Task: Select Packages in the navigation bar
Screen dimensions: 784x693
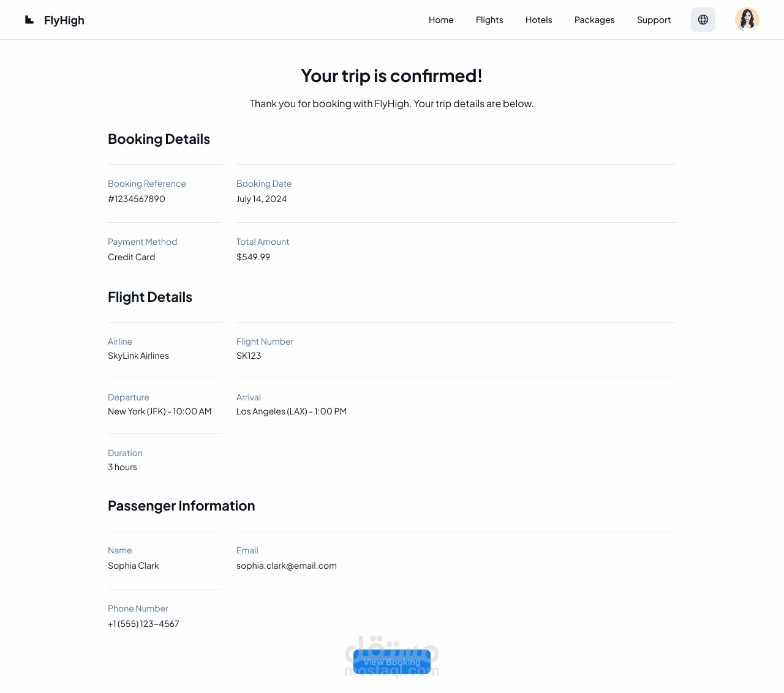Action: point(594,20)
